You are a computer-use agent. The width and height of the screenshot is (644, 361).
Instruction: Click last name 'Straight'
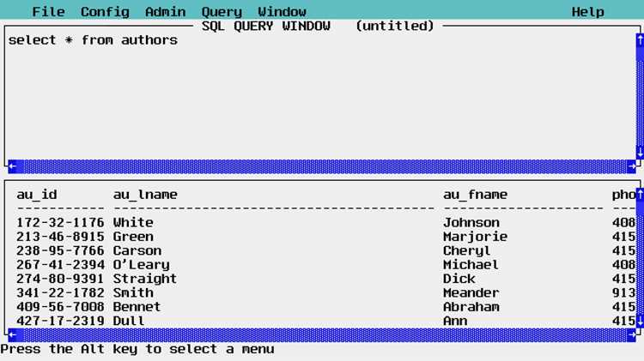coord(145,279)
